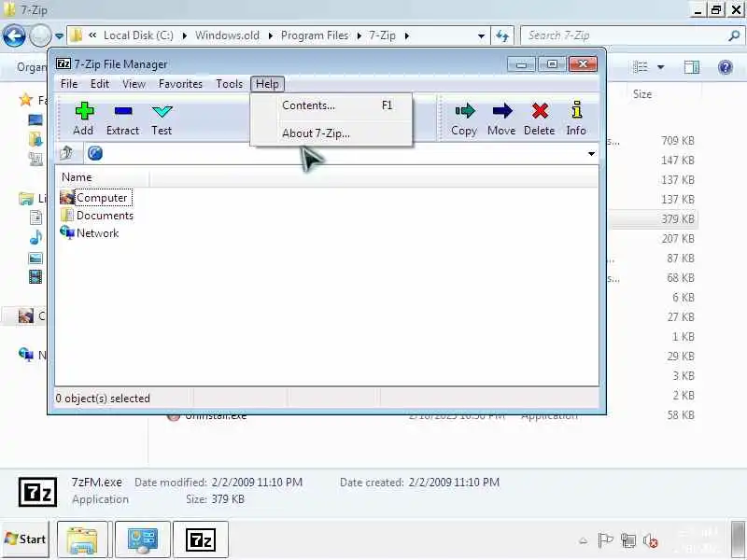Click the Change your view icon in Explorer

coord(640,67)
